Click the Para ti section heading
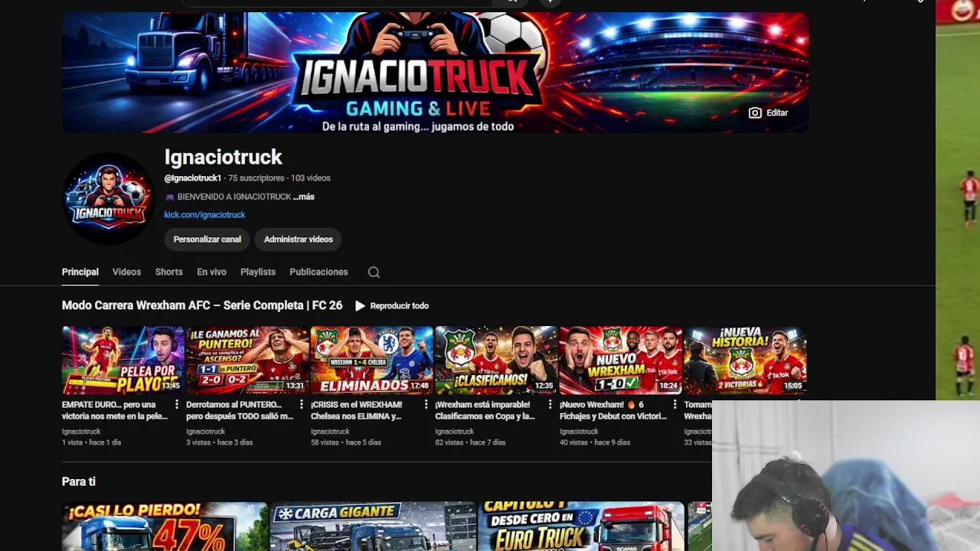 click(79, 481)
